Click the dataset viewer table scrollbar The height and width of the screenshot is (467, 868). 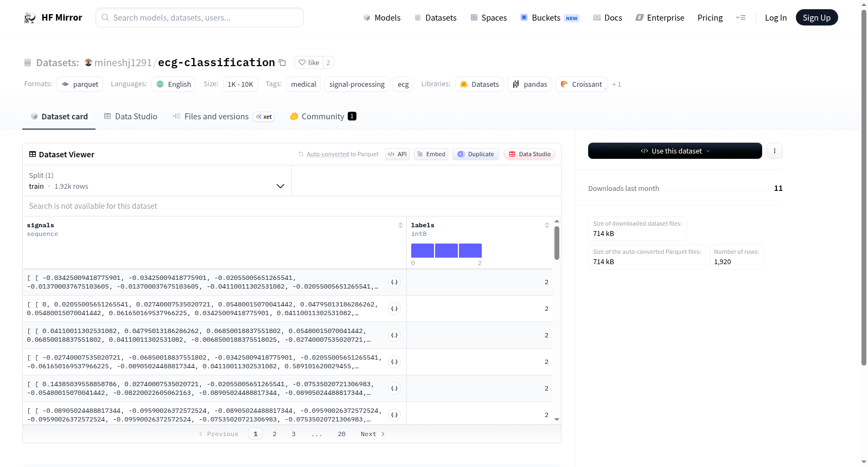[557, 243]
